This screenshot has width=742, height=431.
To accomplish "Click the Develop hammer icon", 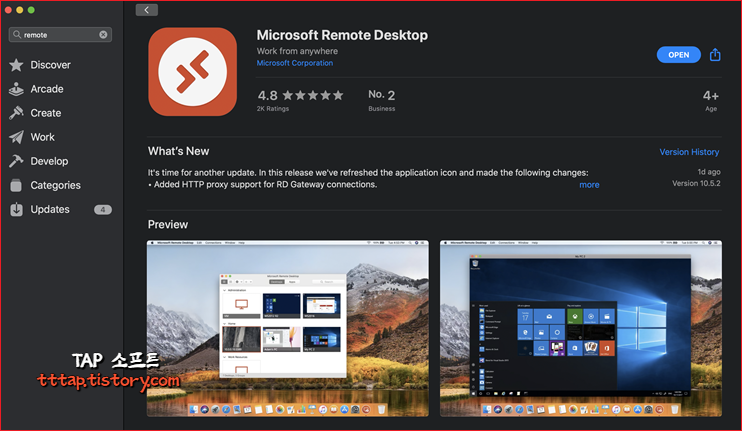I will [x=16, y=161].
